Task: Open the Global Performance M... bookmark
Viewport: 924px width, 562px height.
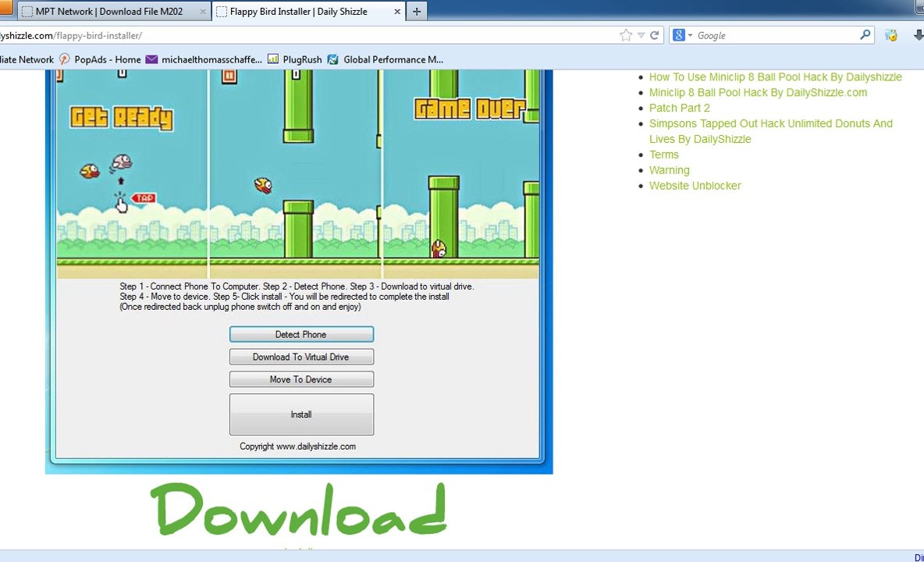Action: point(386,59)
